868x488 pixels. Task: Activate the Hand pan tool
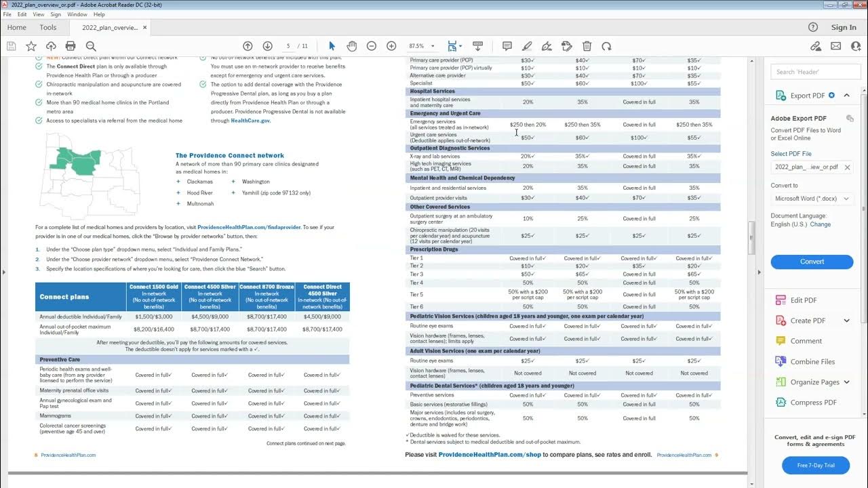tap(351, 46)
